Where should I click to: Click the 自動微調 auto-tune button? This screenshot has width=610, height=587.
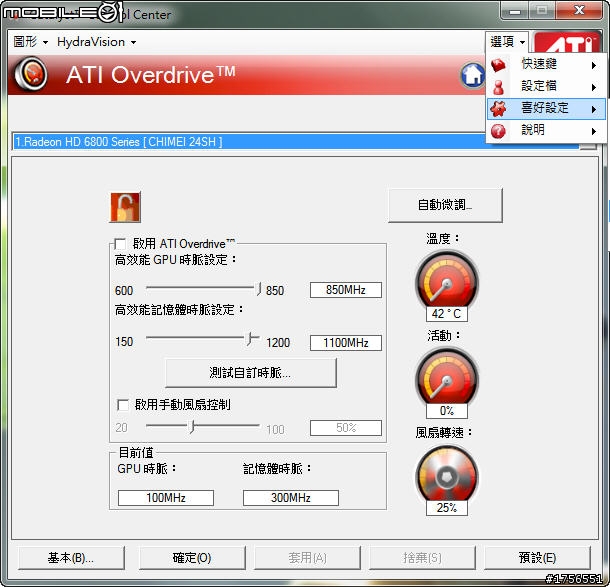click(x=445, y=205)
